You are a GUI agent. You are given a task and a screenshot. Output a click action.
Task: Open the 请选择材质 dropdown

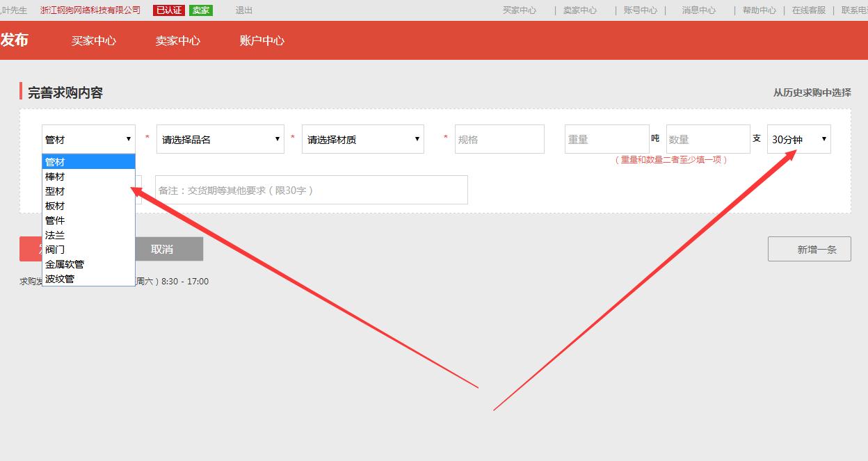(362, 138)
